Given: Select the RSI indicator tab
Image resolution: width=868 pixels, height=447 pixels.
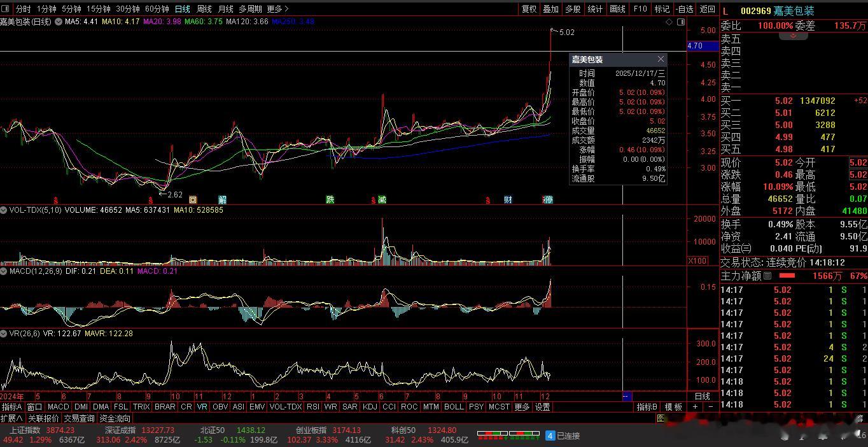Looking at the screenshot, I should pyautogui.click(x=313, y=407).
